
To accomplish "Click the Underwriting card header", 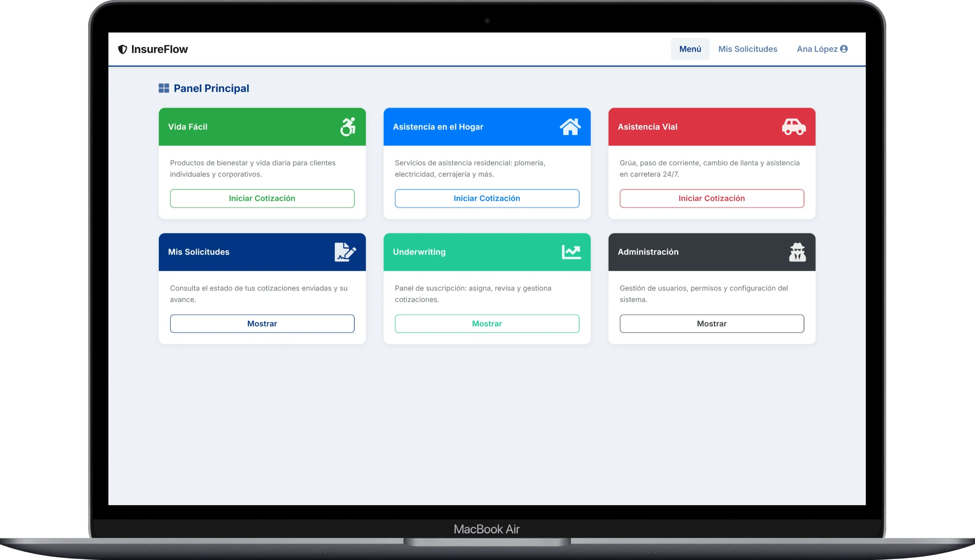I will 462,252.
